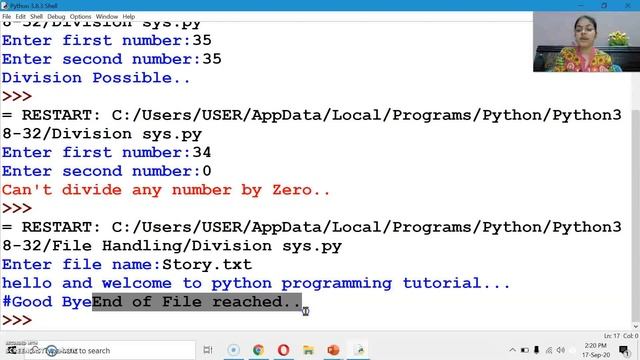Click 'Enter first number:35' line
This screenshot has width=640, height=360.
(x=107, y=40)
